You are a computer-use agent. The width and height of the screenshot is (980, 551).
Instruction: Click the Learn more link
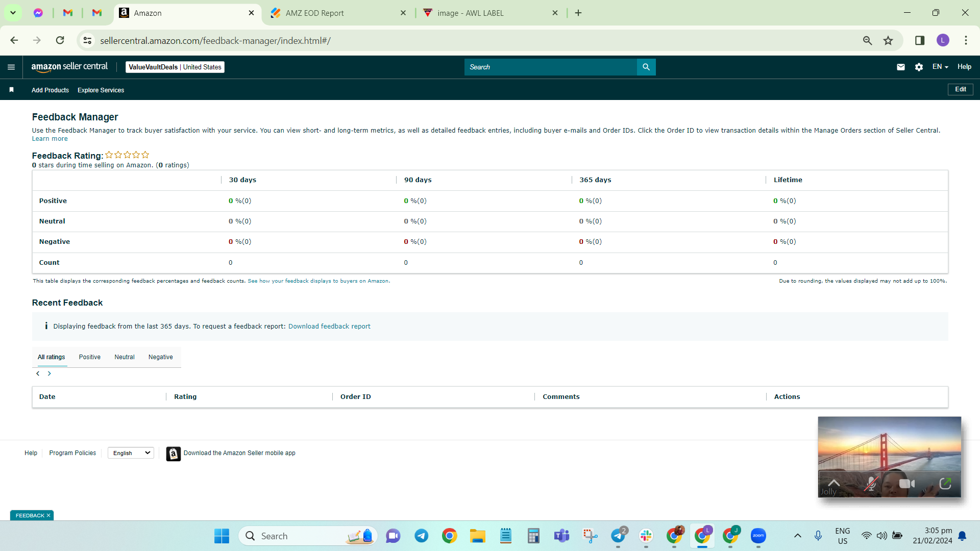(x=50, y=139)
